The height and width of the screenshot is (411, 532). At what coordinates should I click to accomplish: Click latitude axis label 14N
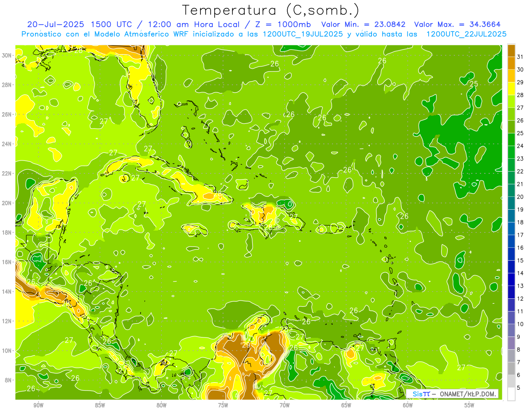[x=7, y=291]
